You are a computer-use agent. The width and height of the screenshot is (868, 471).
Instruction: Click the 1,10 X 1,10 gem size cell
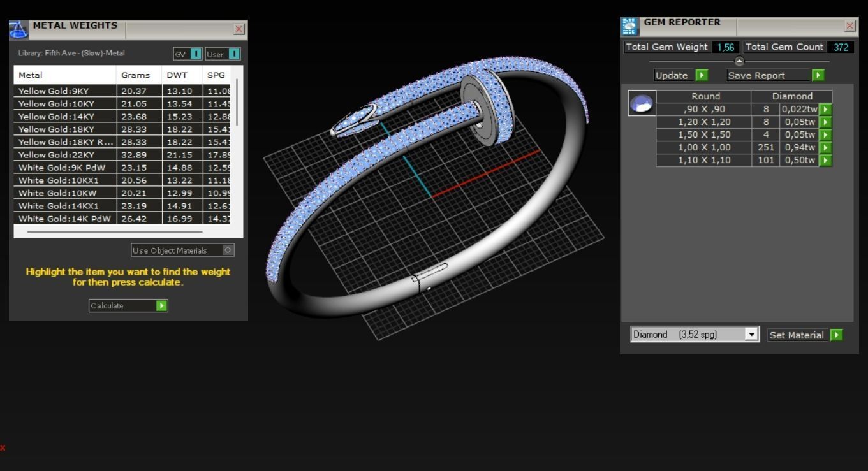tap(703, 160)
